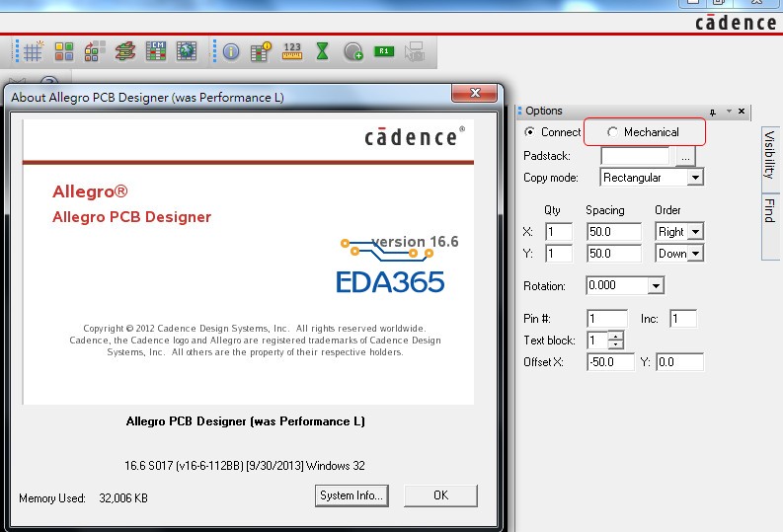Click the Inc input field

683,319
